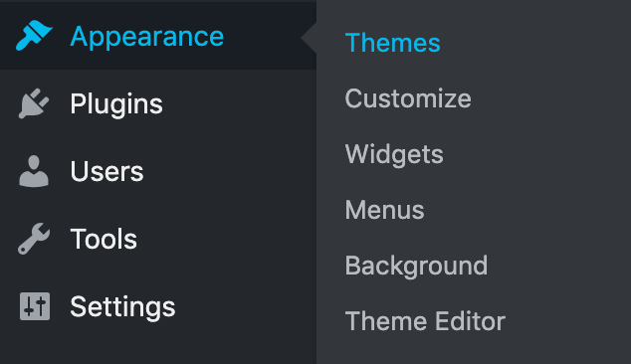Click the submenu pointer arrow beside Appearance
Image resolution: width=631 pixels, height=364 pixels.
coord(309,37)
